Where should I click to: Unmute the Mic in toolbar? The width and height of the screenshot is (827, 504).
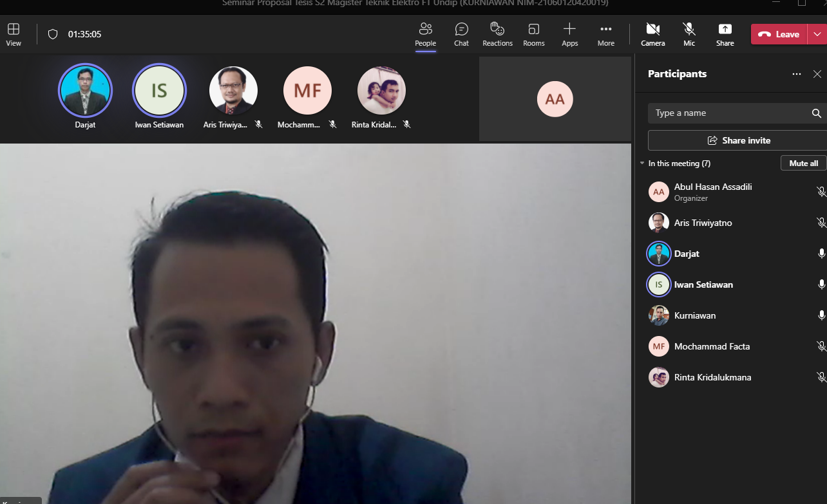[x=689, y=34]
